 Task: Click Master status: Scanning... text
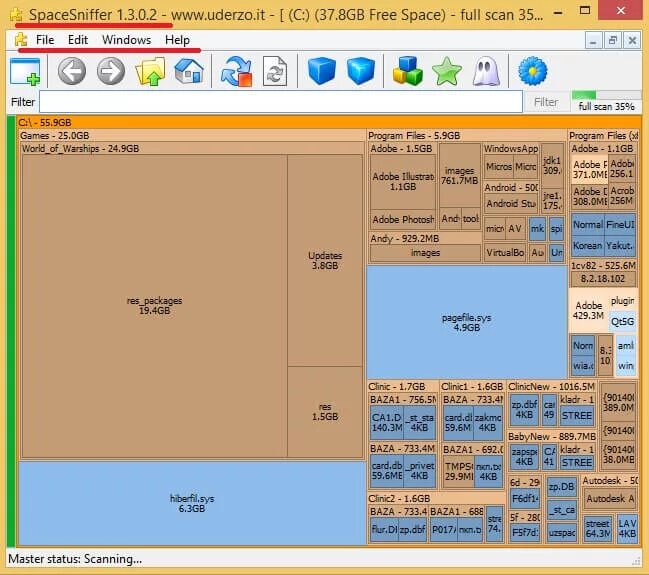tap(75, 559)
